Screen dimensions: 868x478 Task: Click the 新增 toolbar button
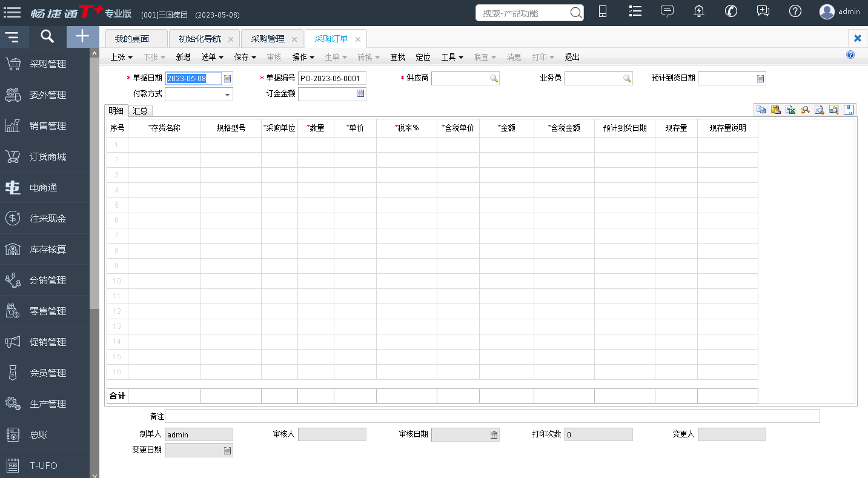184,57
